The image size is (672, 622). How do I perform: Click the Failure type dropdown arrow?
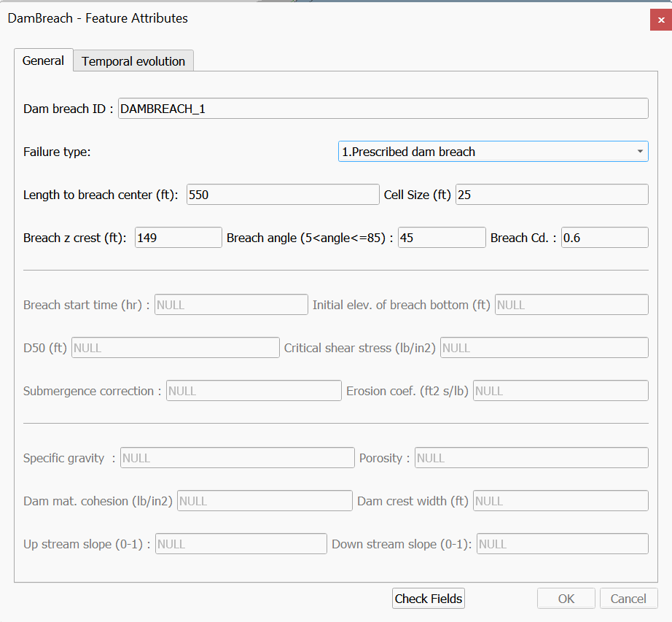pos(639,152)
